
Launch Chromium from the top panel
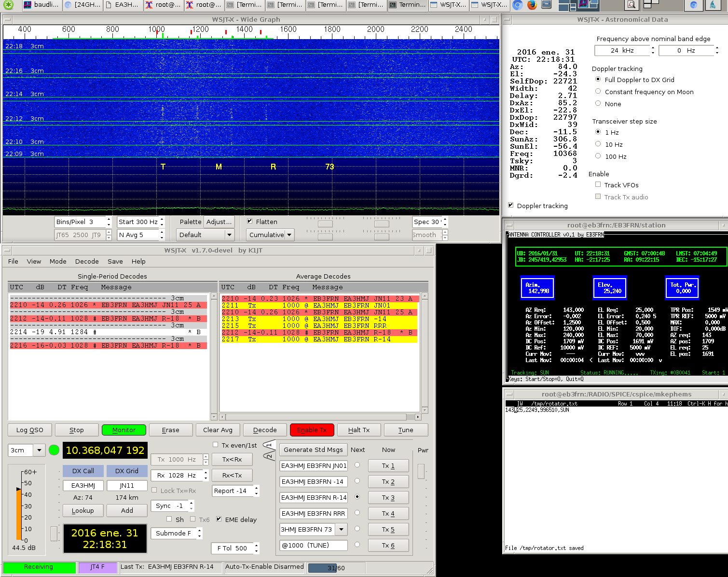(x=517, y=5)
